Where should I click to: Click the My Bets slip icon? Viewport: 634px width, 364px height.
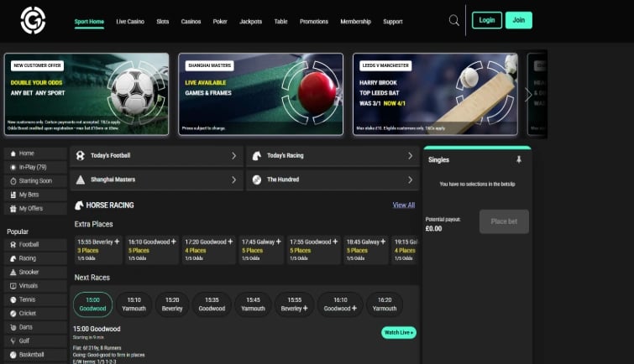[13, 195]
